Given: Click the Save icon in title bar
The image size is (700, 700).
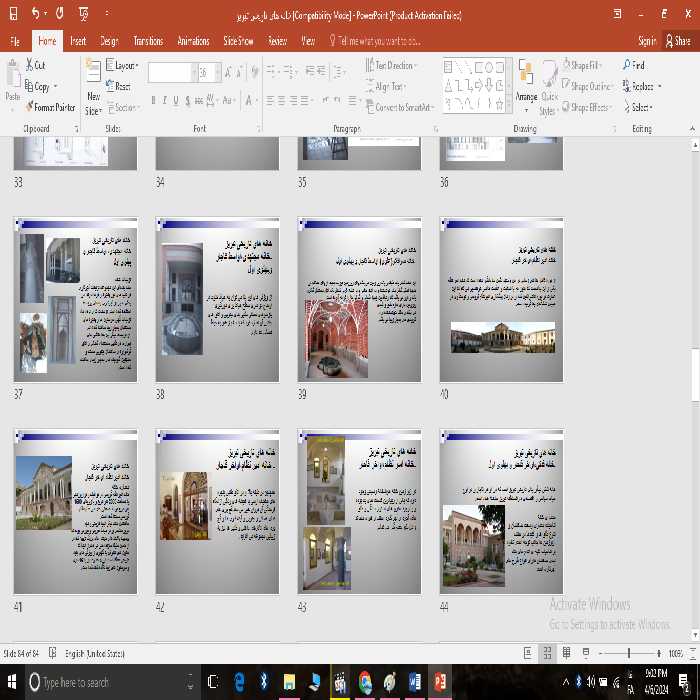Looking at the screenshot, I should [12, 14].
